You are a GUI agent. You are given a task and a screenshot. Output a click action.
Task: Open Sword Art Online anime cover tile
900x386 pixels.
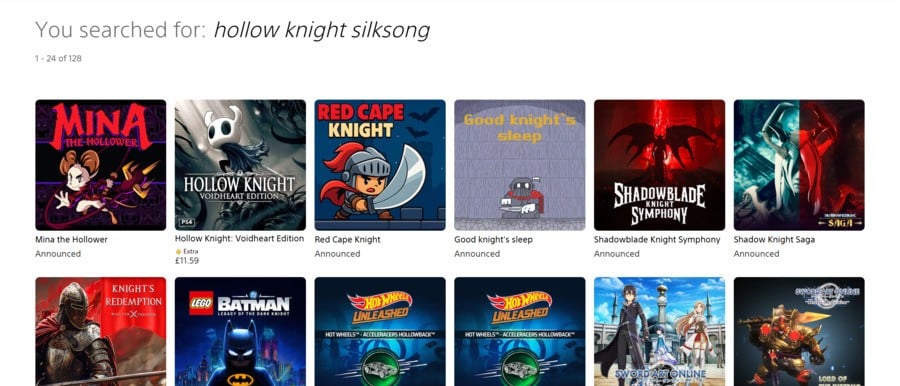(660, 331)
